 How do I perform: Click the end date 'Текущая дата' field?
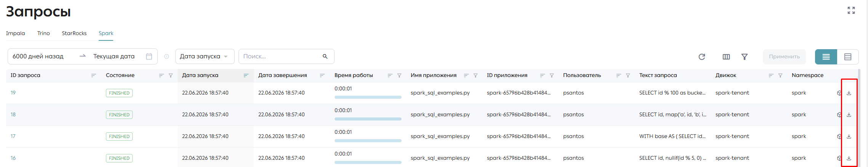(x=114, y=56)
